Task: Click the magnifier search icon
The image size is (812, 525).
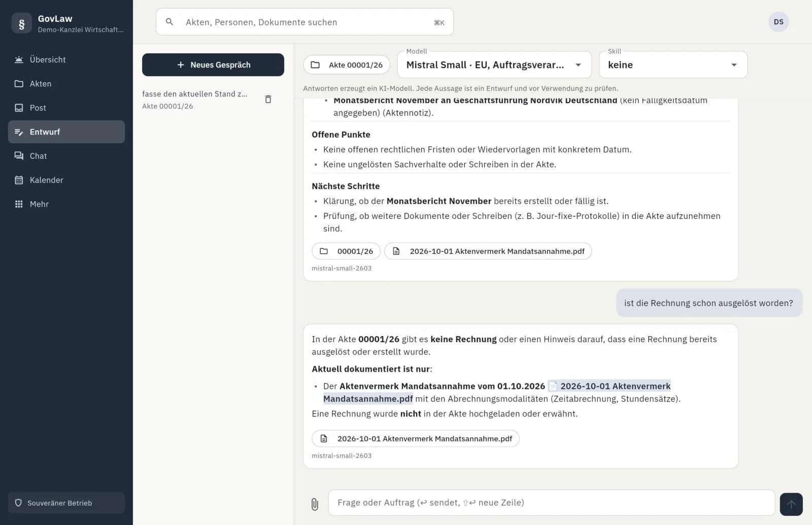Action: 170,22
